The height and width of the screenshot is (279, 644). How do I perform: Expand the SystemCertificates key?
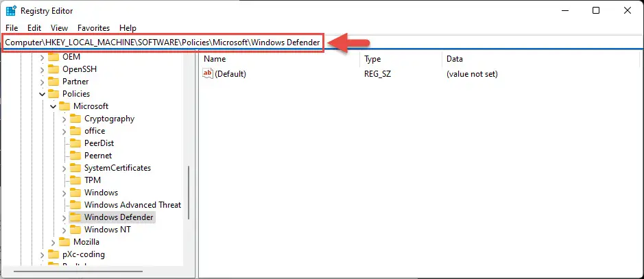[x=64, y=168]
